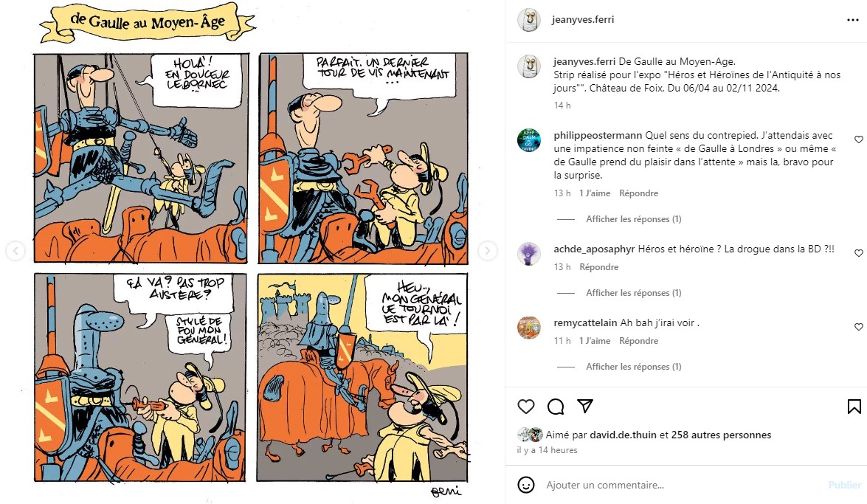Image resolution: width=867 pixels, height=504 pixels.
Task: Click philippeostermann's profile avatar
Action: (x=528, y=140)
